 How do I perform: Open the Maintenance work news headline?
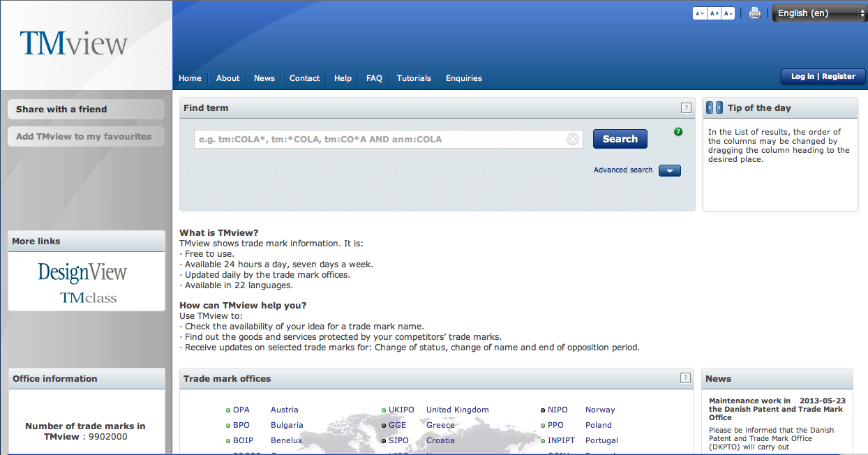pos(776,409)
